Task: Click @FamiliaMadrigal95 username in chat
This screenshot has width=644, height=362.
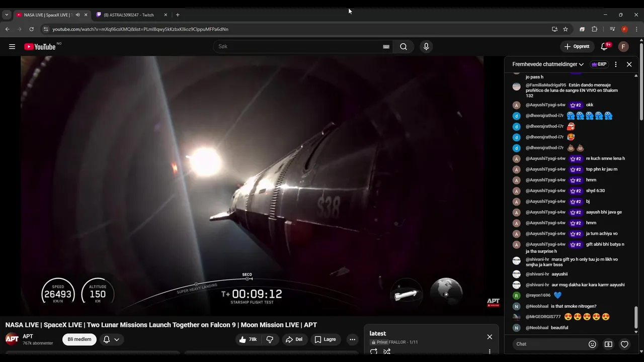Action: point(546,85)
